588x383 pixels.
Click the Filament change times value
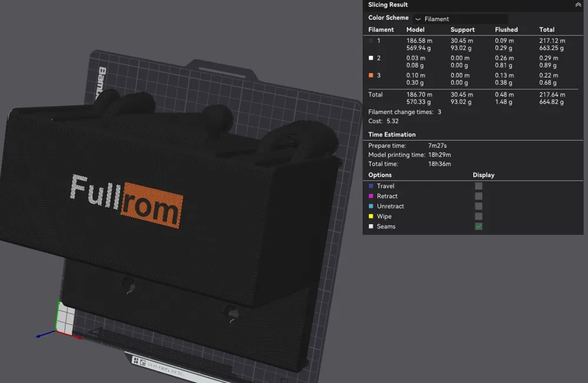(439, 112)
